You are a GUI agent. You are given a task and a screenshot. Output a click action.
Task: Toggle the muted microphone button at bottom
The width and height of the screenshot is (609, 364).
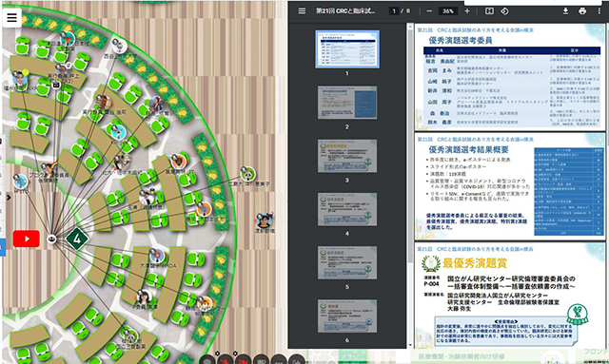(225, 360)
